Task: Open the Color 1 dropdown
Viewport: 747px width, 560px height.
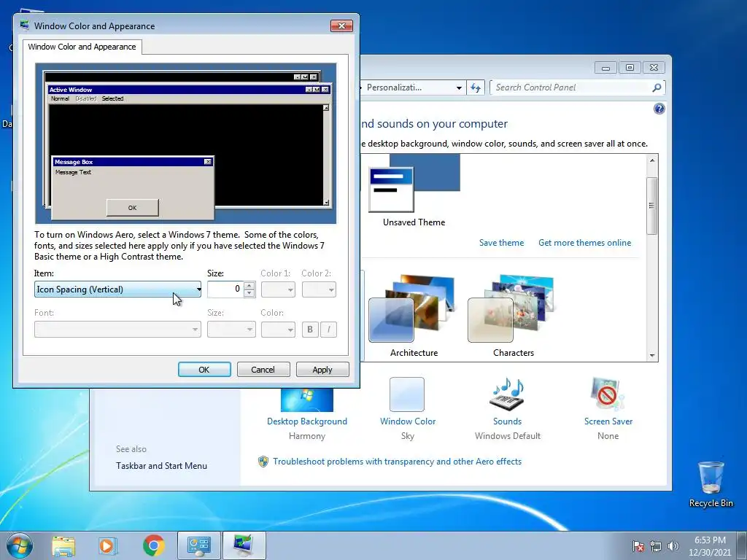Action: [x=278, y=289]
